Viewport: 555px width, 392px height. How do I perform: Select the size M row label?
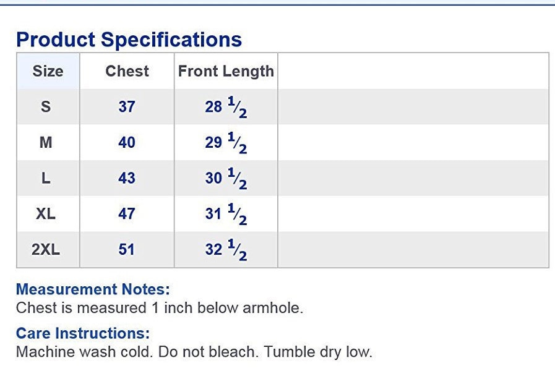tap(46, 143)
